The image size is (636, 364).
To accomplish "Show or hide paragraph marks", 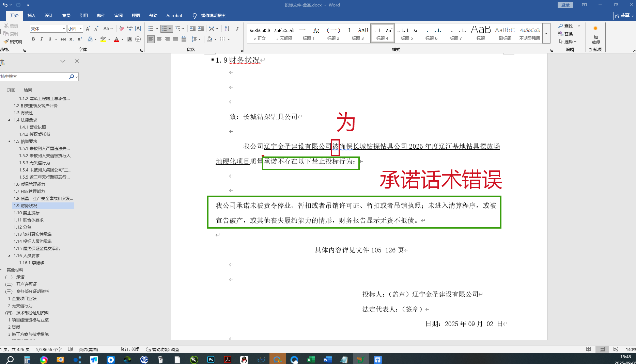I will pos(237,29).
